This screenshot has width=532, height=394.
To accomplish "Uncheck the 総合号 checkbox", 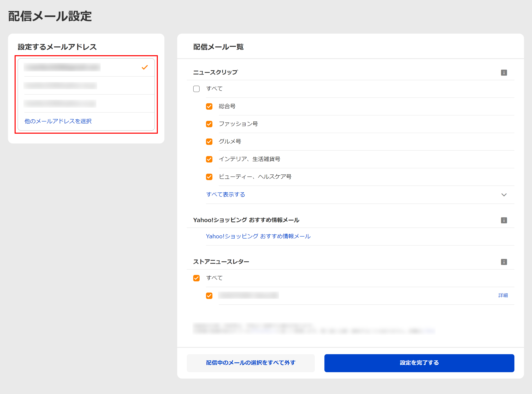I will point(209,106).
